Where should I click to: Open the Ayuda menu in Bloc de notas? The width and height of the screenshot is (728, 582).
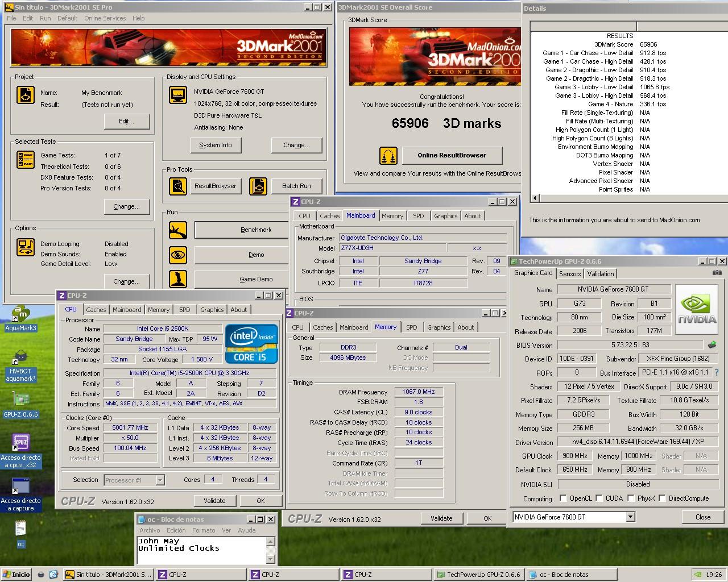coord(247,530)
